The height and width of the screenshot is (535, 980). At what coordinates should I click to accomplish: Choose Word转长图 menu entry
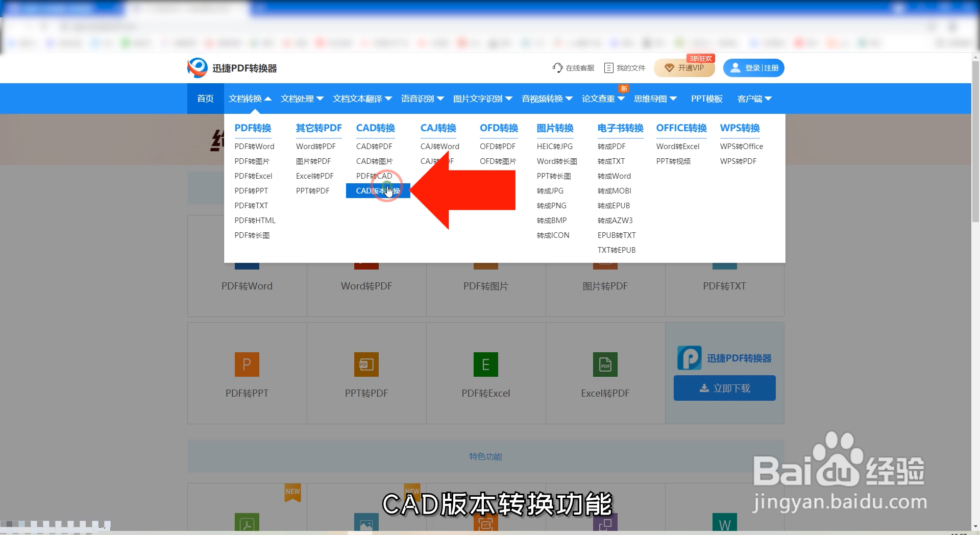tap(557, 161)
